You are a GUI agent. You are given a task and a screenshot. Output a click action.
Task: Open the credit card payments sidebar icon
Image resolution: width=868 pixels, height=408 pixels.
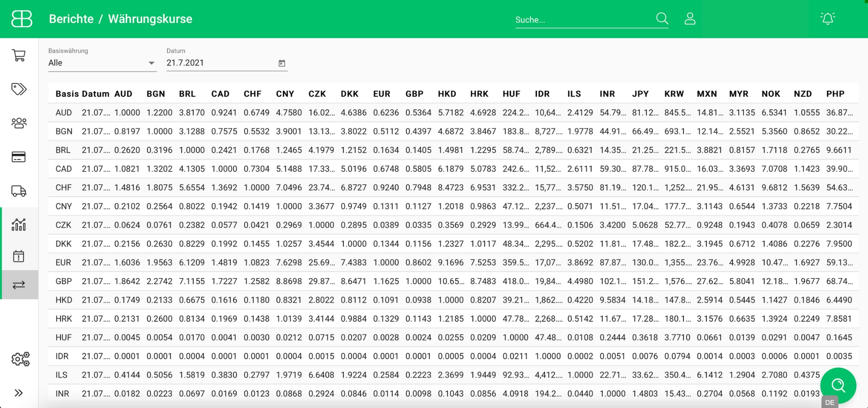(19, 157)
